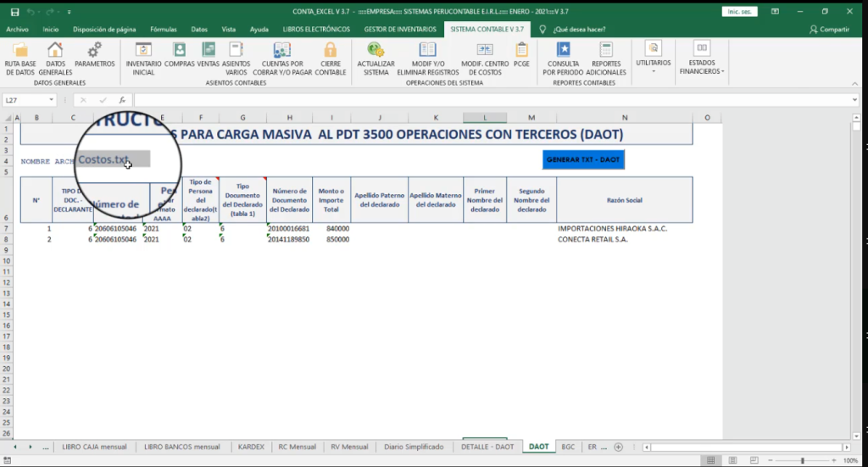
Task: Click the GENERAR TXT - DAOT button
Action: [x=583, y=159]
